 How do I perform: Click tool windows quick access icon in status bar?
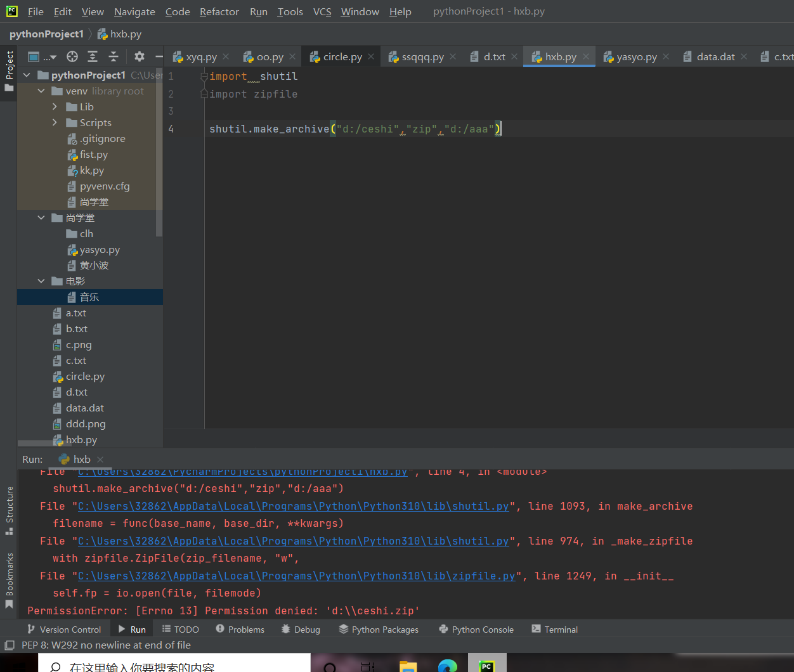point(9,645)
